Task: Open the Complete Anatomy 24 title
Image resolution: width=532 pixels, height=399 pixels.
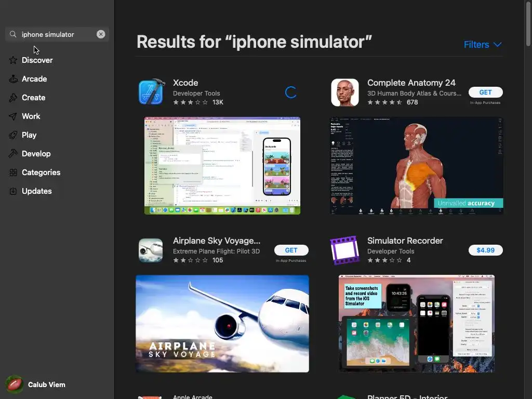Action: 411,83
